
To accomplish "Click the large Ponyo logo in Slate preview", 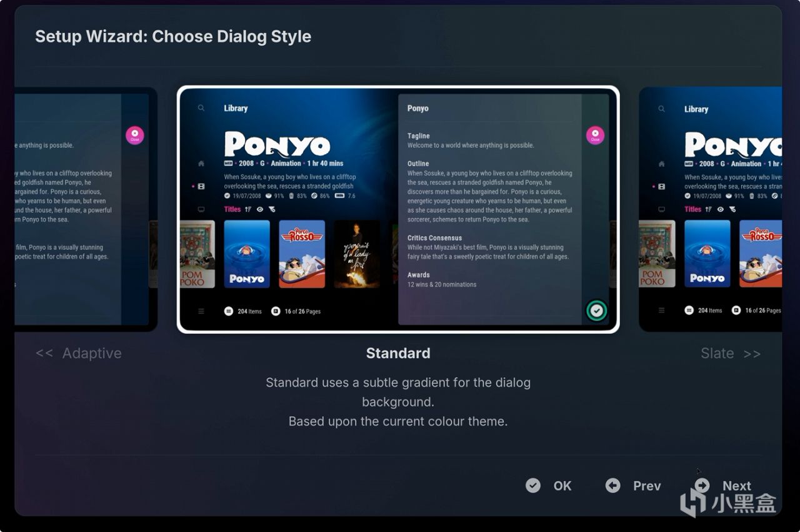I will pyautogui.click(x=733, y=144).
